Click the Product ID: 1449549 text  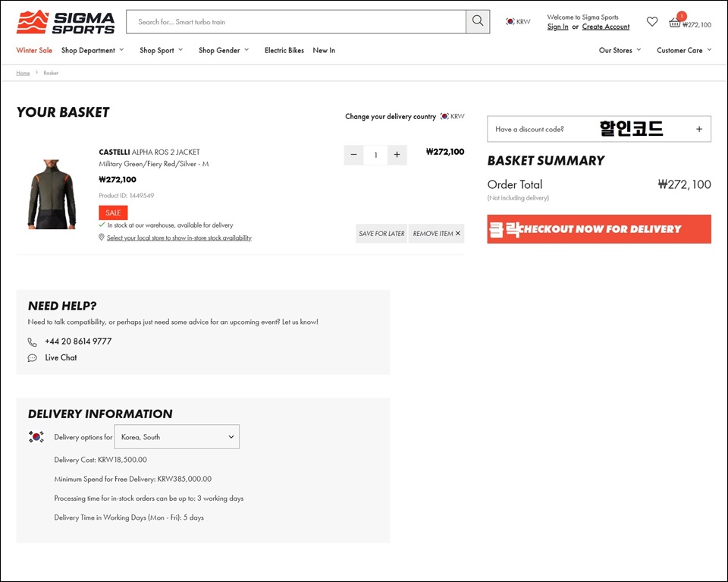tap(127, 196)
